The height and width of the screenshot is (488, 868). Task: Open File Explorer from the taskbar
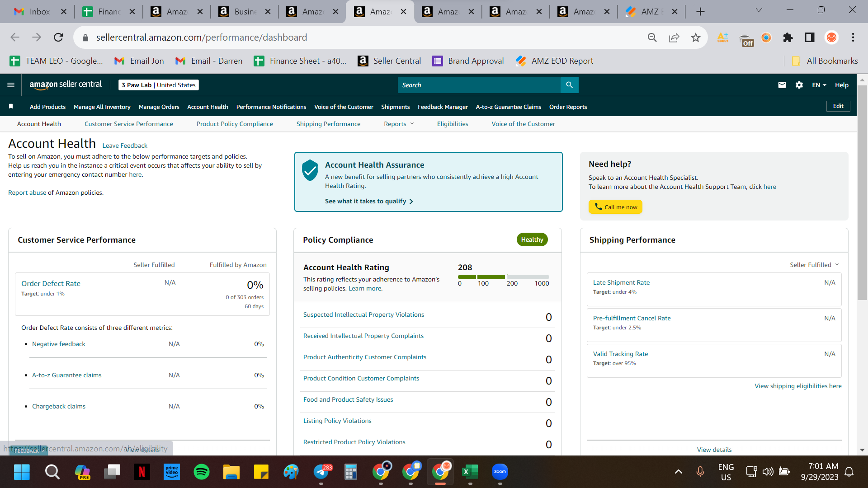[231, 472]
